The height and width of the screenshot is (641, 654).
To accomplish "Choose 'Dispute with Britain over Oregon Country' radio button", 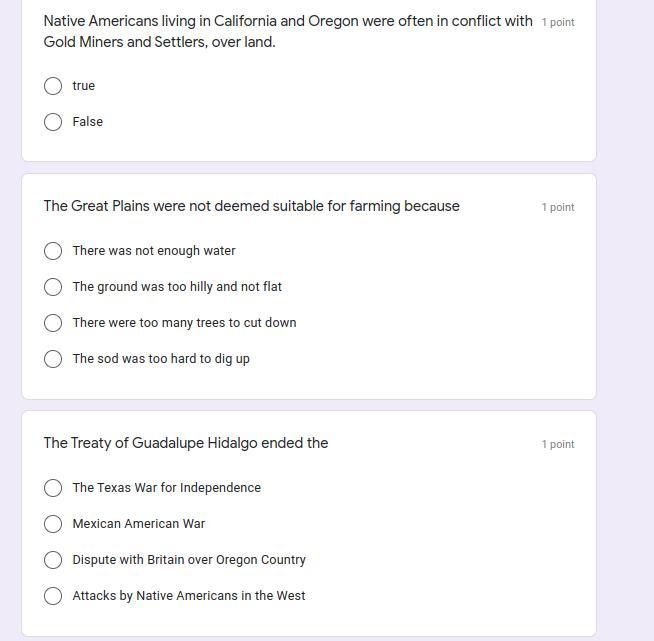I will pos(53,560).
